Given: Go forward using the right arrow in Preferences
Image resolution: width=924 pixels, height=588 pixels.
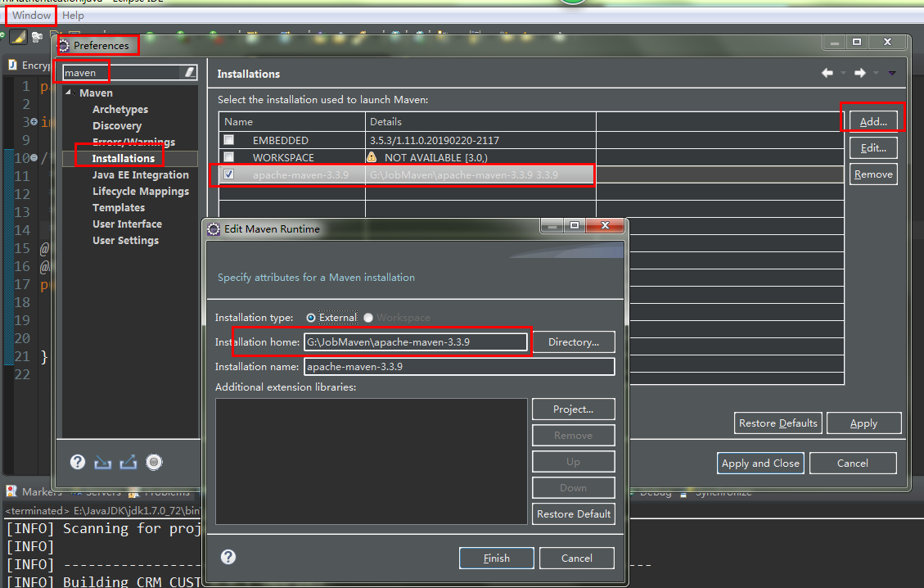Looking at the screenshot, I should pos(860,73).
